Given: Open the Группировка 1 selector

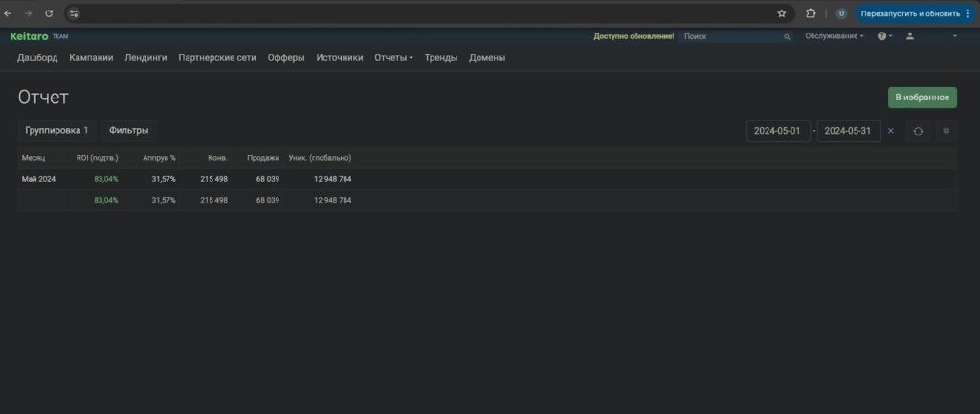Looking at the screenshot, I should click(x=56, y=130).
